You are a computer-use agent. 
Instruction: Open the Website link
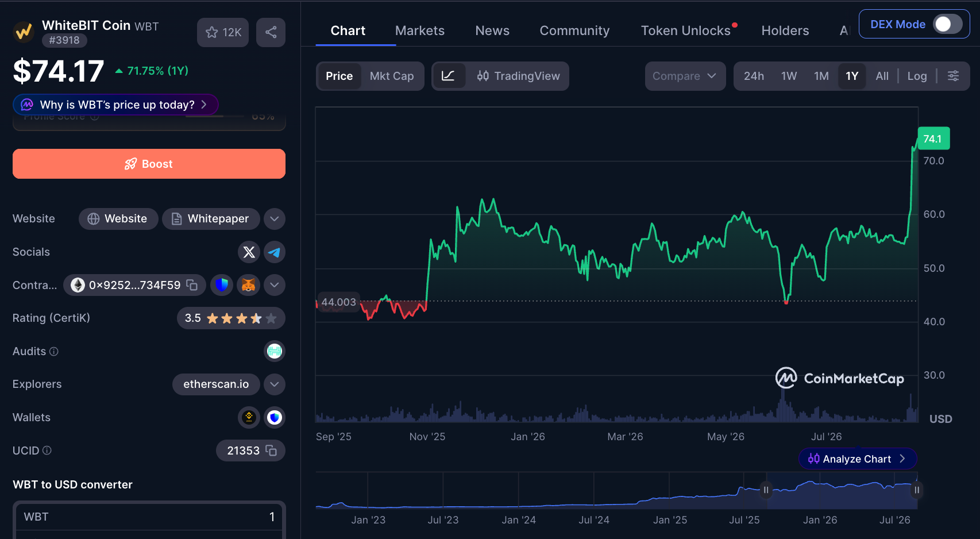pyautogui.click(x=118, y=219)
